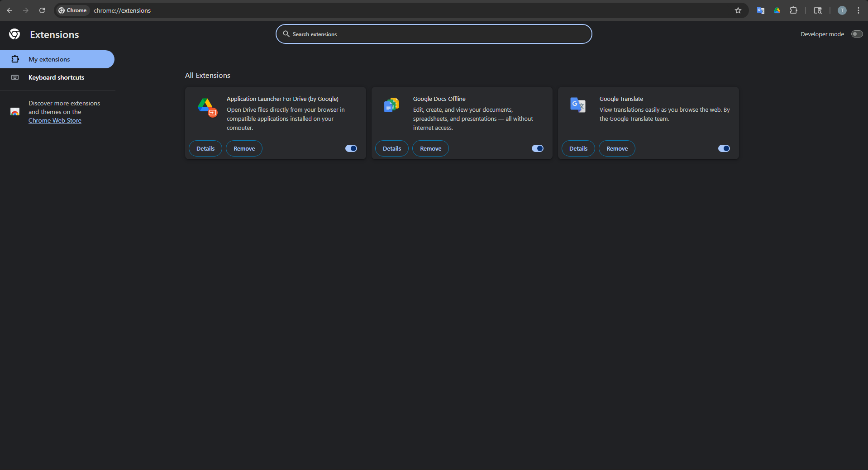Click the Developer mode label
The image size is (868, 470).
[822, 34]
